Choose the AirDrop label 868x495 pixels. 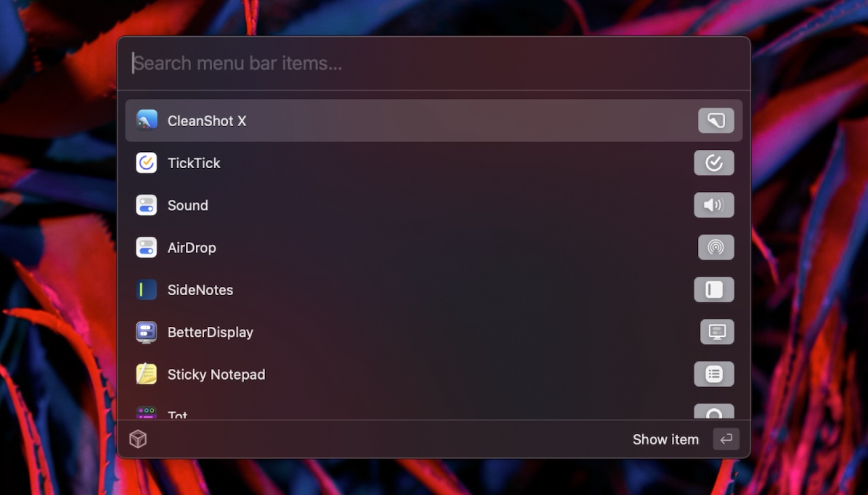(x=192, y=248)
